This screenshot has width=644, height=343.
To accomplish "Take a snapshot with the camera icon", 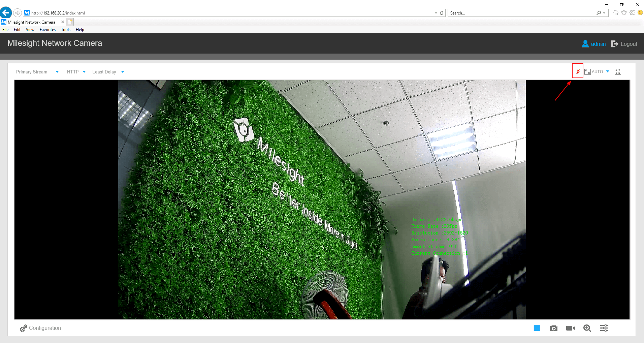I will coord(553,328).
